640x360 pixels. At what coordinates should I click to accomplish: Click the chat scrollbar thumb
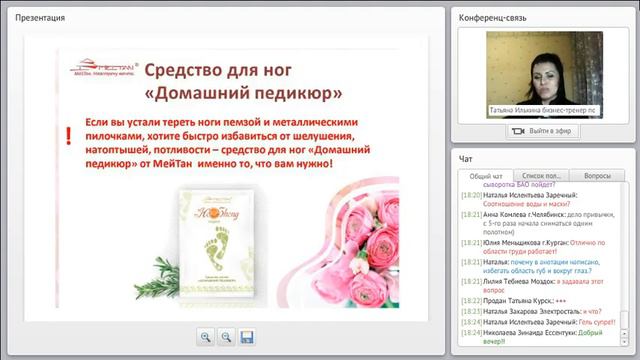click(624, 319)
